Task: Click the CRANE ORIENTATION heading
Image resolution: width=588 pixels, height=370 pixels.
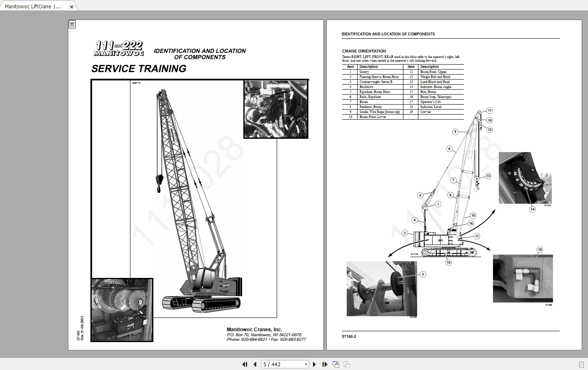Action: (x=364, y=51)
